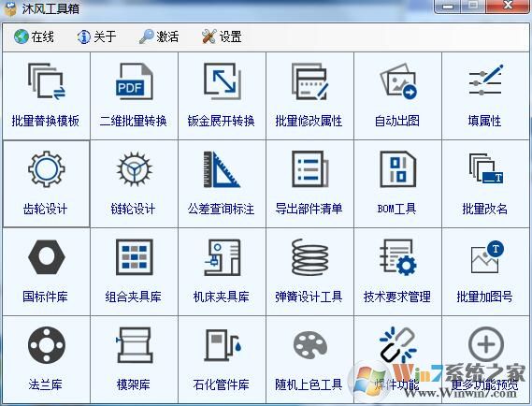Open the 国标件库 hex nut icon

tap(47, 257)
